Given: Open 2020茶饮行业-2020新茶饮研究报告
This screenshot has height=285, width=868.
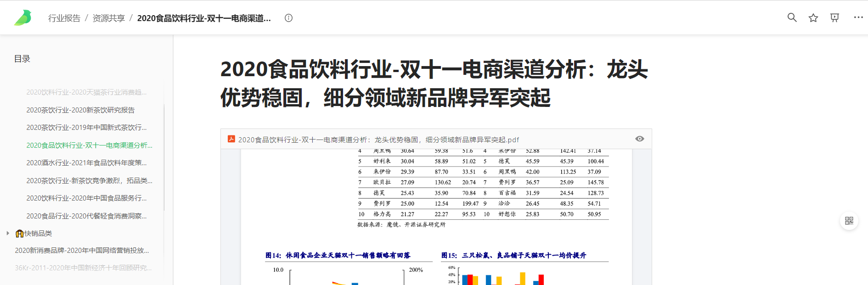Looking at the screenshot, I should coord(80,110).
